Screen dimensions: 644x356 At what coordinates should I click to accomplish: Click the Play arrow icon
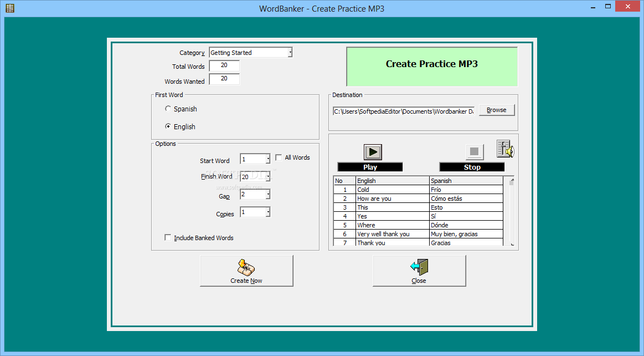373,152
